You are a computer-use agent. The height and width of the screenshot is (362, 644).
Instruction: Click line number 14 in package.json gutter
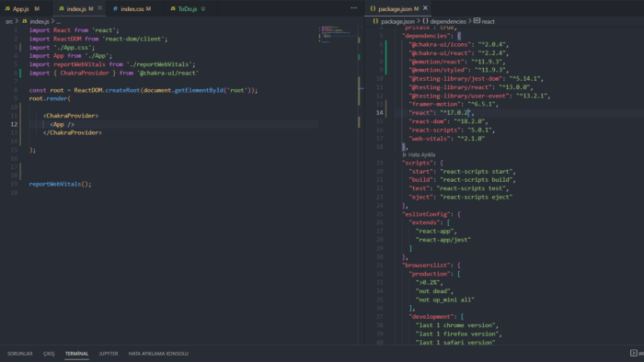tap(379, 113)
